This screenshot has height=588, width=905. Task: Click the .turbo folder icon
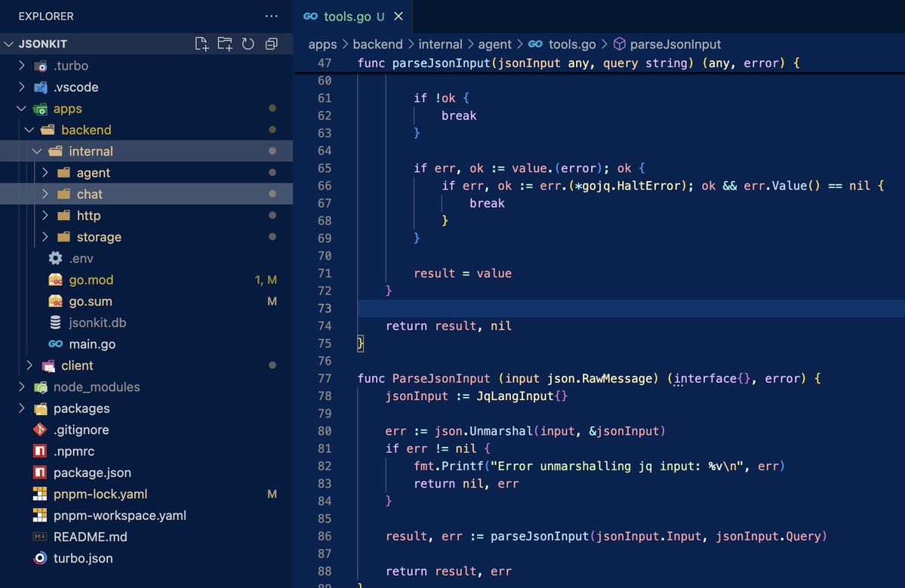(x=41, y=66)
